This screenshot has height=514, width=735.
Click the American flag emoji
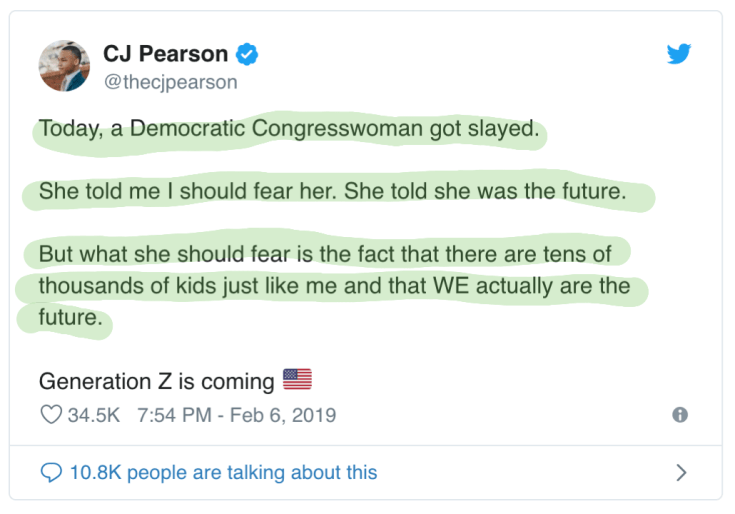tap(297, 380)
